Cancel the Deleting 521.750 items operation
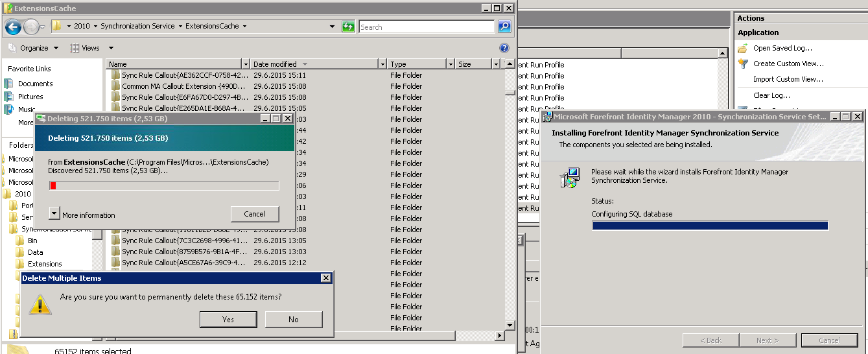Image resolution: width=868 pixels, height=354 pixels. [x=255, y=214]
